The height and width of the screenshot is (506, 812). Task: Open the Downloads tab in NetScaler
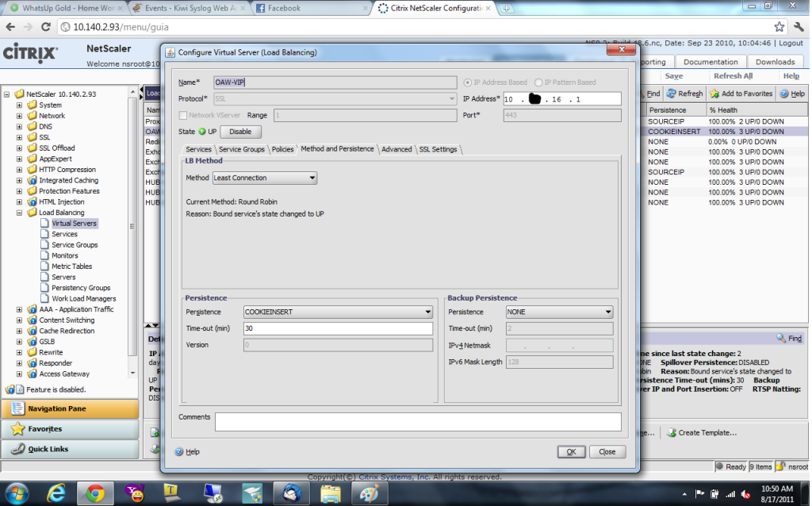click(x=775, y=62)
